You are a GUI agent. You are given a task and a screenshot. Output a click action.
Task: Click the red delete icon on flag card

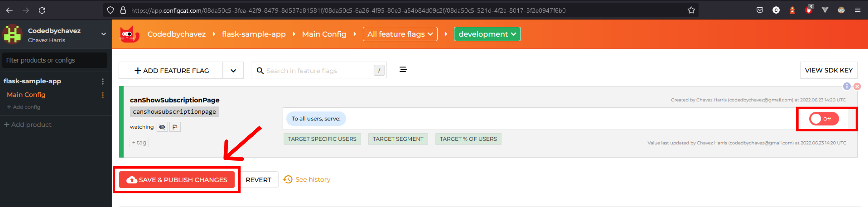click(x=857, y=86)
